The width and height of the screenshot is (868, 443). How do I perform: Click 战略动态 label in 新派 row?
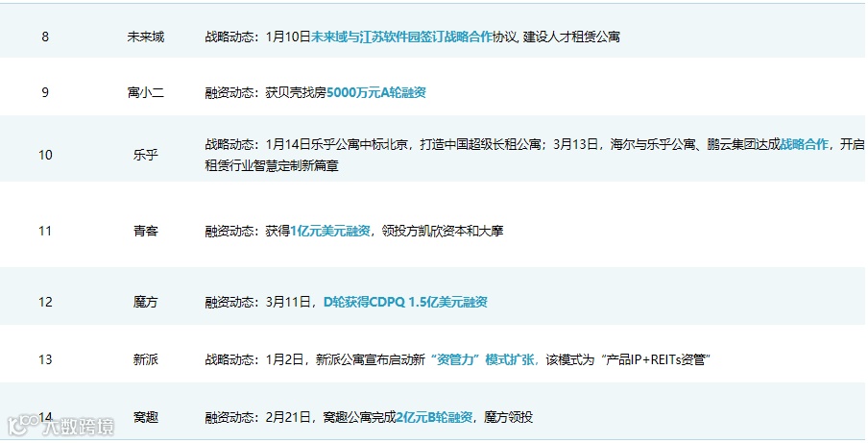tap(229, 360)
